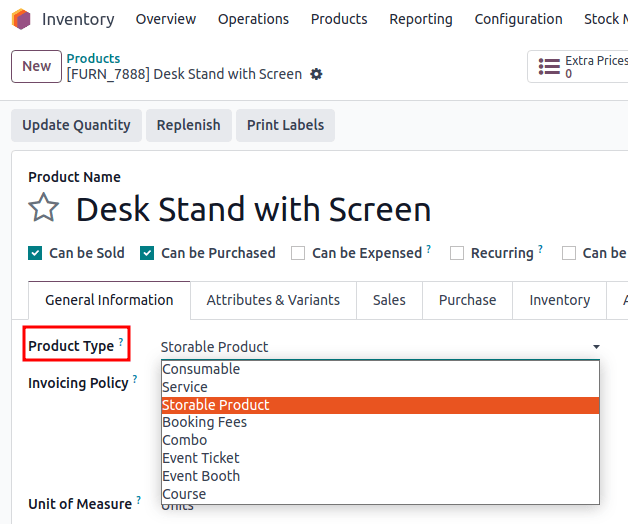Open the gear actions menu beside product title
The width and height of the screenshot is (628, 524).
(x=316, y=74)
